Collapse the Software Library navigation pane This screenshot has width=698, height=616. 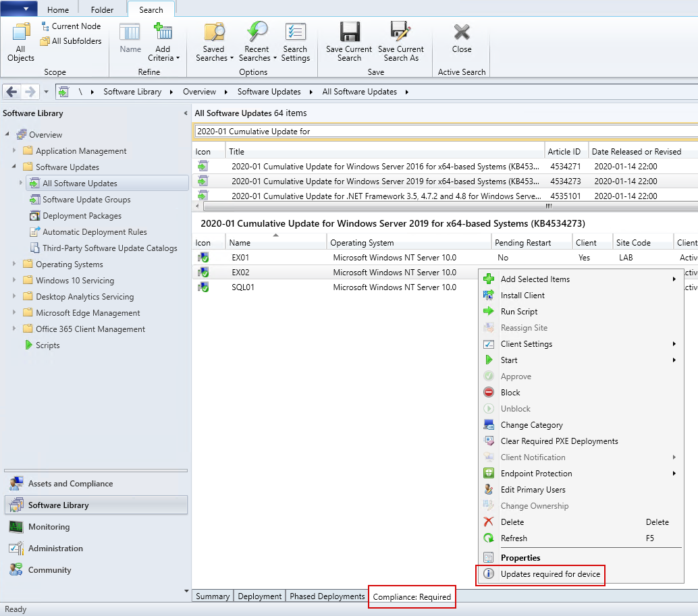[x=186, y=113]
